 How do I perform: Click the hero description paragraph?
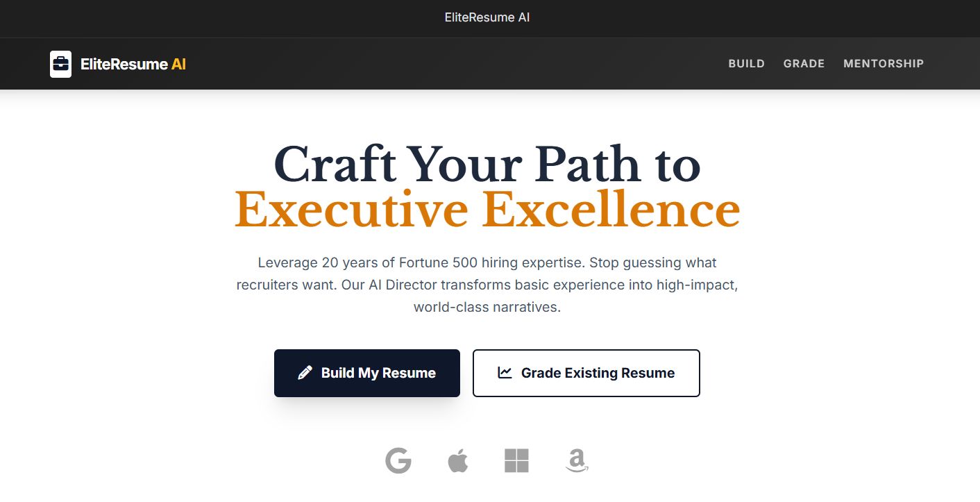point(487,284)
